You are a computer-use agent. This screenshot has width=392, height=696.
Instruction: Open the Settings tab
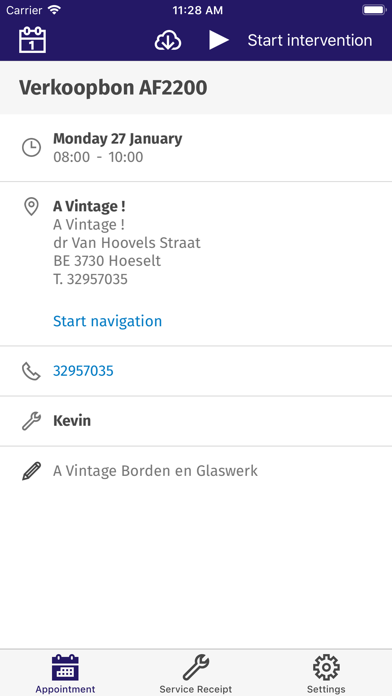[326, 674]
